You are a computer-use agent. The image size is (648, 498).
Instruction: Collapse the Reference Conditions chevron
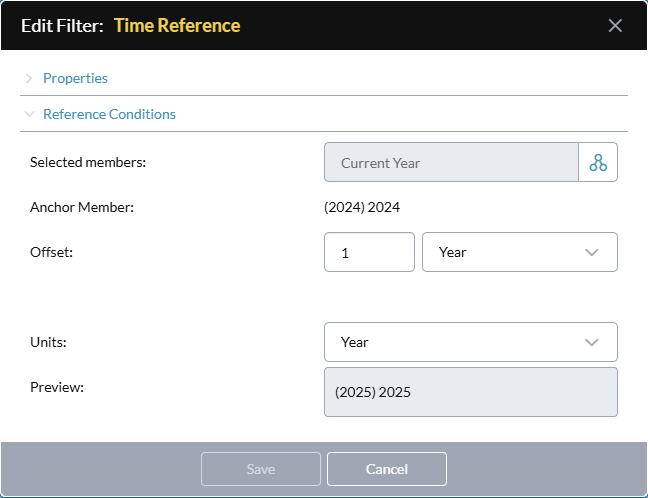(x=29, y=114)
